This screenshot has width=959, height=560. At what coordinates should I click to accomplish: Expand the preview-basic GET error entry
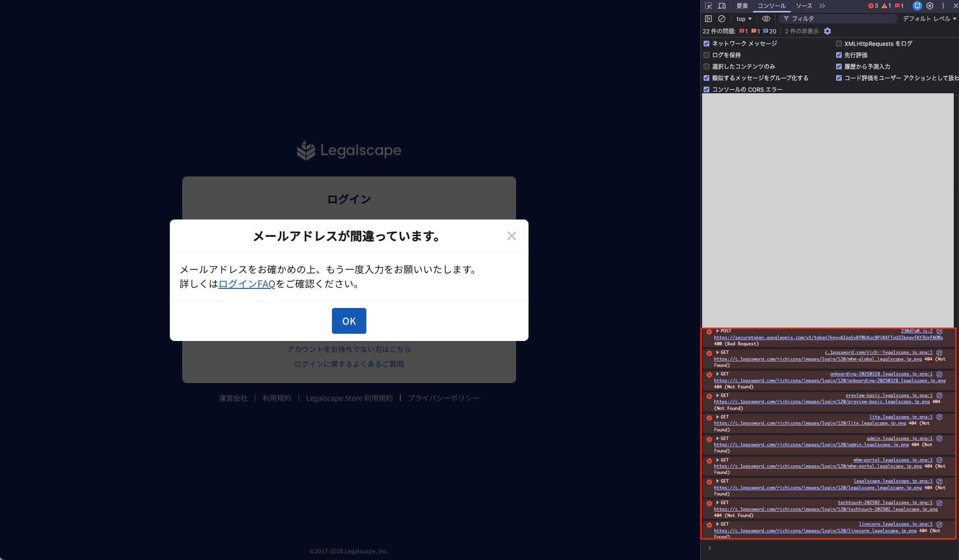718,395
